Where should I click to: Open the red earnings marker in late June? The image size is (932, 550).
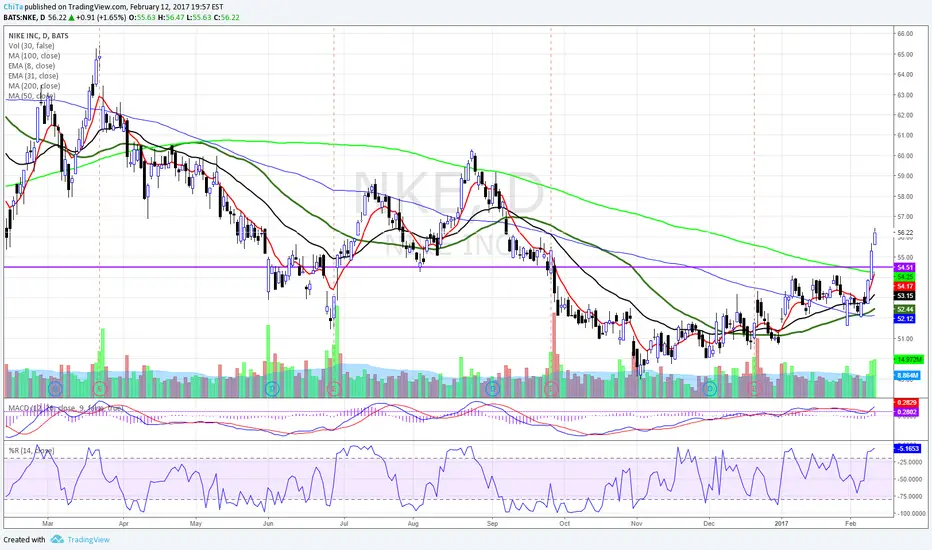click(x=333, y=389)
